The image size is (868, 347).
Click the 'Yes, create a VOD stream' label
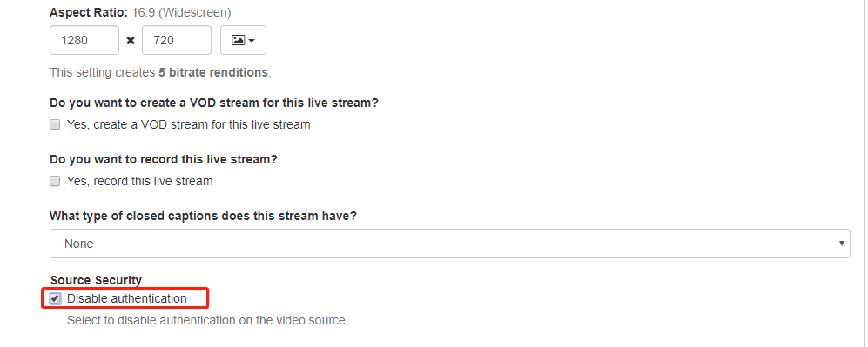pyautogui.click(x=188, y=125)
